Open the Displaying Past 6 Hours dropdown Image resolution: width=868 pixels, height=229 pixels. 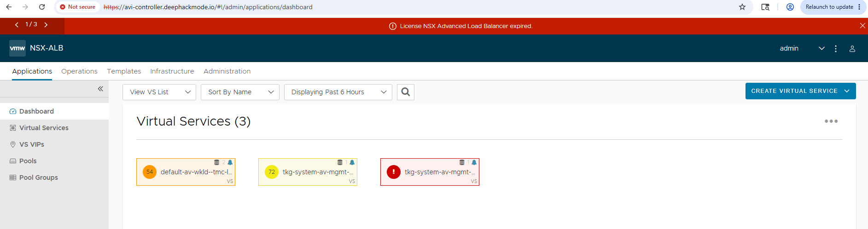338,92
